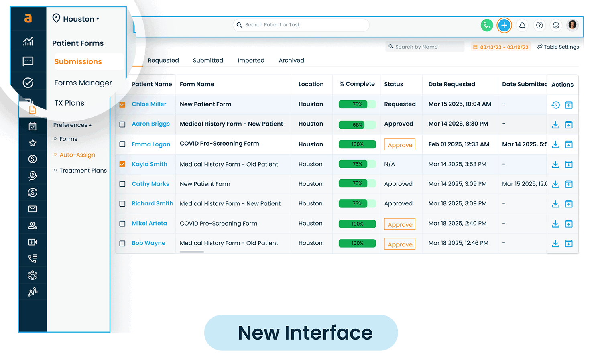
Task: Uncheck the Kayla Smith row checkbox
Action: [x=122, y=164]
